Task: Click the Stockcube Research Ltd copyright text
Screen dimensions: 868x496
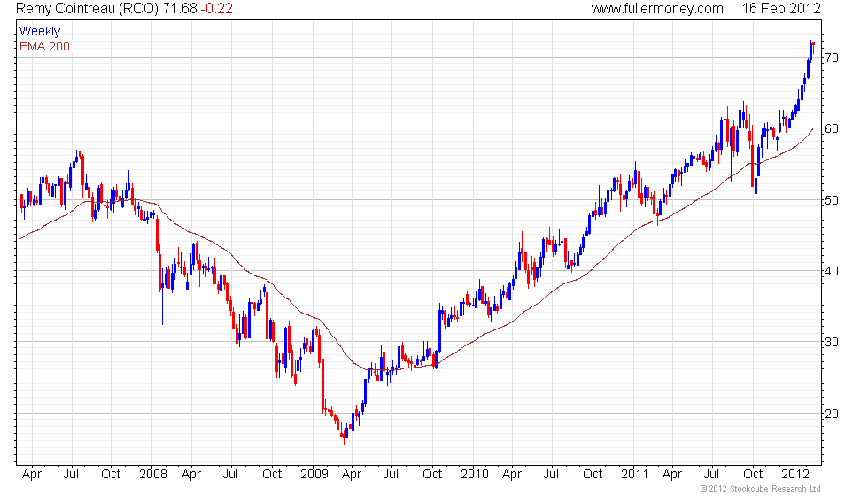Action: pyautogui.click(x=760, y=488)
